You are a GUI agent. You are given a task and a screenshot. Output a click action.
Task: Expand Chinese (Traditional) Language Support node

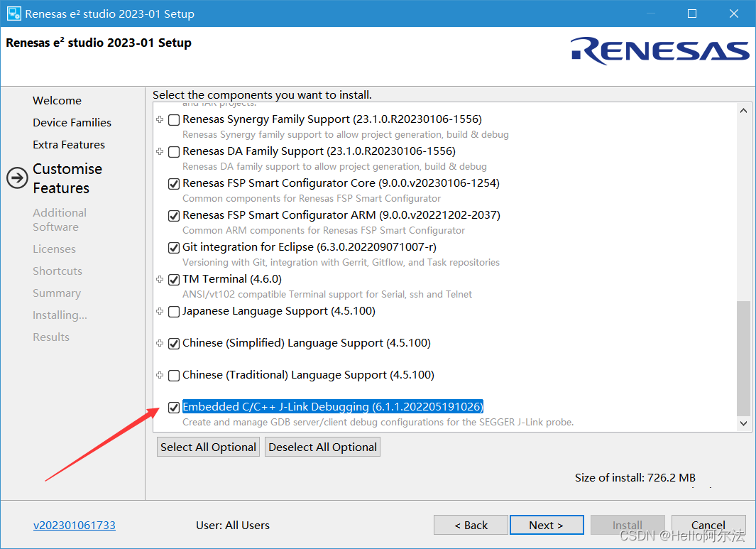tap(160, 375)
